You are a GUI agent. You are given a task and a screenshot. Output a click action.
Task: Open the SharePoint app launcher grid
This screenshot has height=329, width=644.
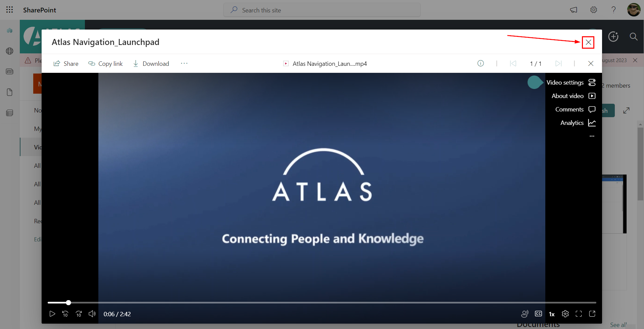point(9,10)
